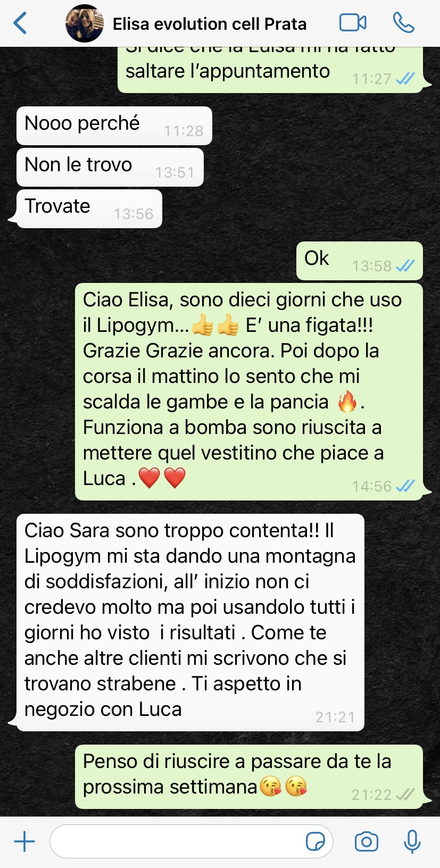
Task: Tap the 'Non le trovo' message
Action: (x=110, y=167)
